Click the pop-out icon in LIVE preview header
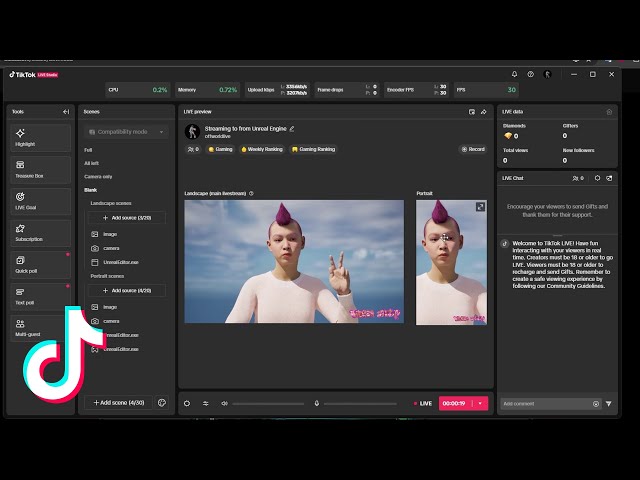This screenshot has width=640, height=480. tap(472, 111)
